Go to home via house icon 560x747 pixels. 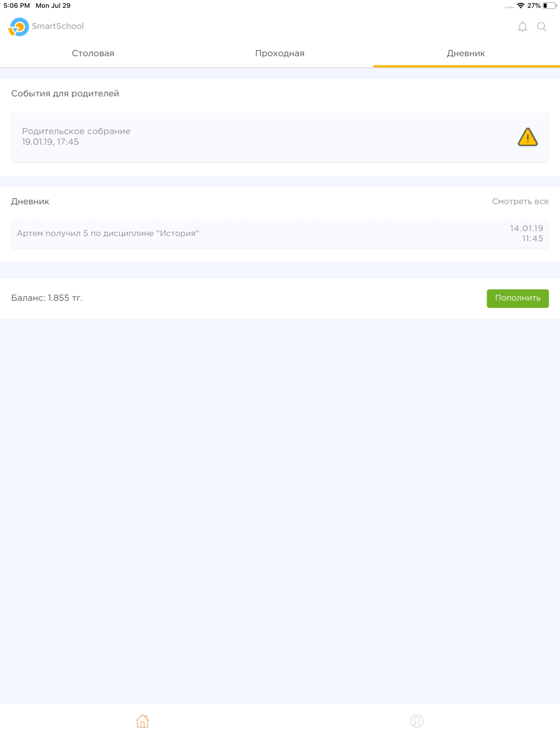point(142,721)
